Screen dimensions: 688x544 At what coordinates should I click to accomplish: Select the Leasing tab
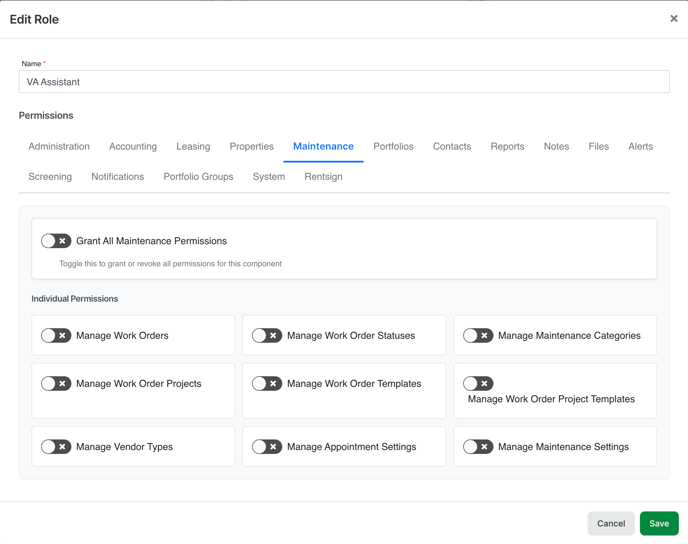tap(193, 147)
